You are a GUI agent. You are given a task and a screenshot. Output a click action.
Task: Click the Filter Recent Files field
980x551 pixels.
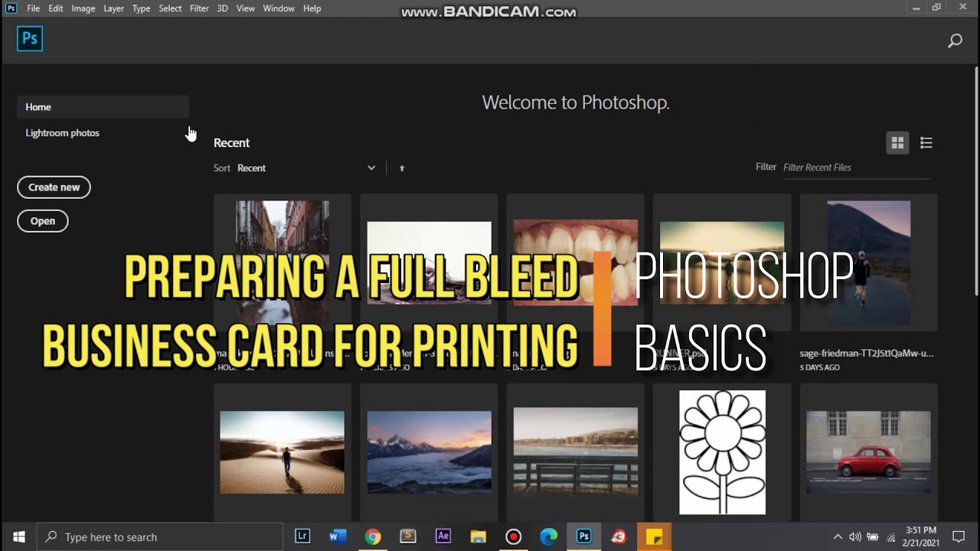tap(857, 168)
